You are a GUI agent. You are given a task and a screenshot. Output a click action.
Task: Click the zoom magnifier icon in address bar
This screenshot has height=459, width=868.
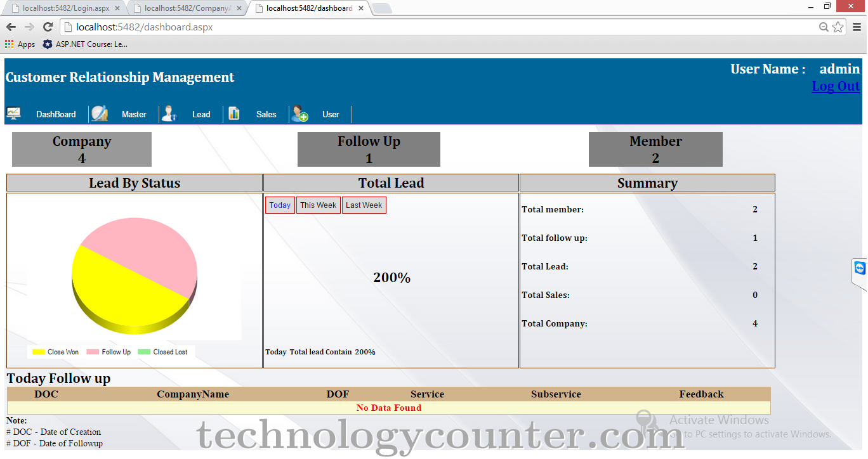[824, 27]
